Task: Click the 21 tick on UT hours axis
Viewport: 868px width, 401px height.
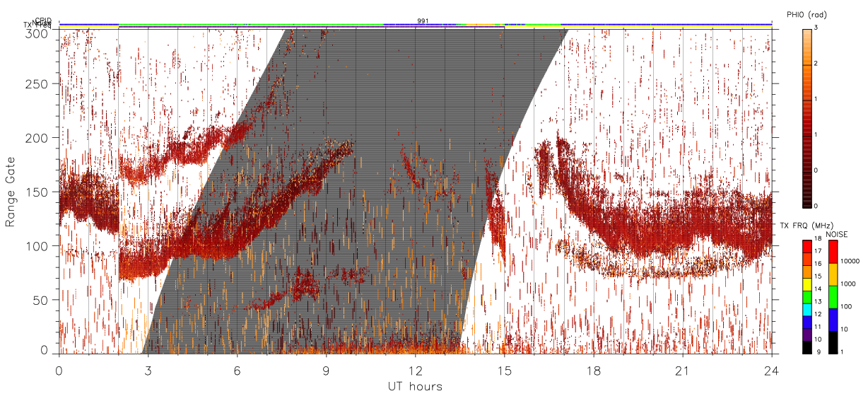Action: click(683, 370)
